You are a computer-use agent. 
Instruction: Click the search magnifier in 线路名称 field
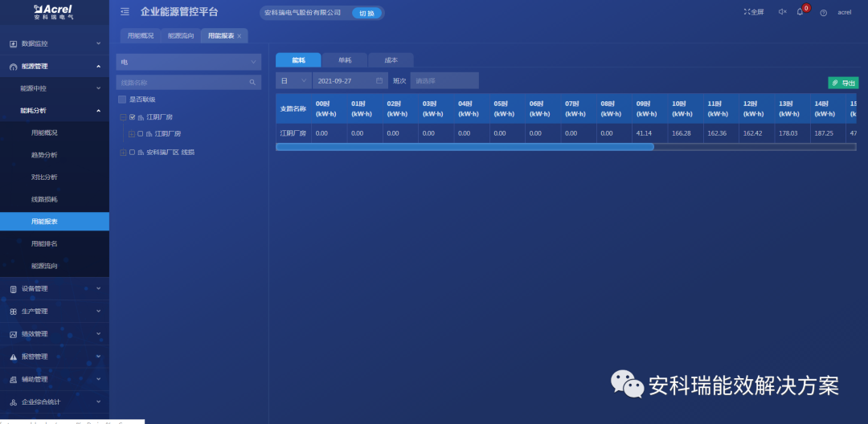[252, 83]
